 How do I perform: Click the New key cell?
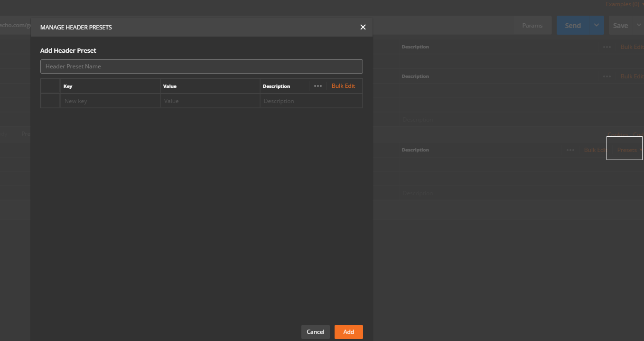pos(110,101)
